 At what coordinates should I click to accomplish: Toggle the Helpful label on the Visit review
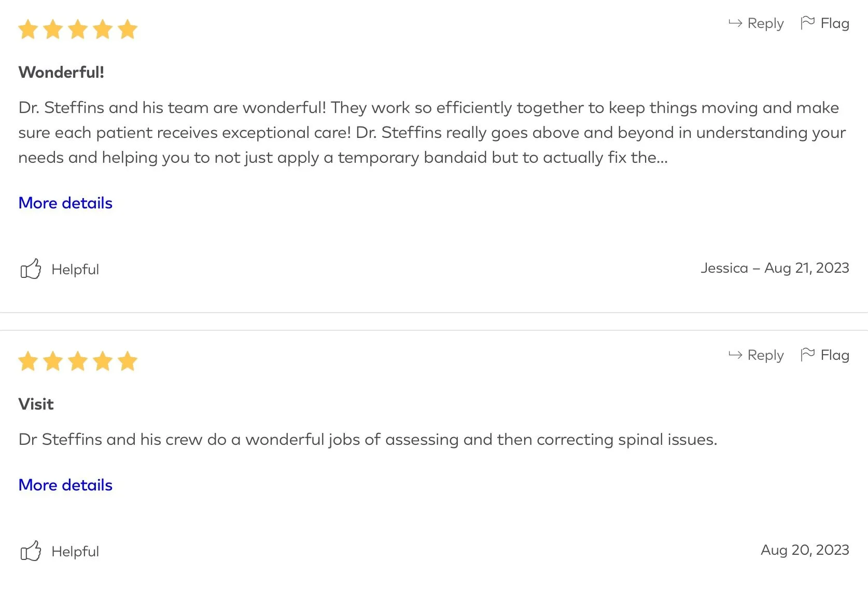tap(75, 552)
